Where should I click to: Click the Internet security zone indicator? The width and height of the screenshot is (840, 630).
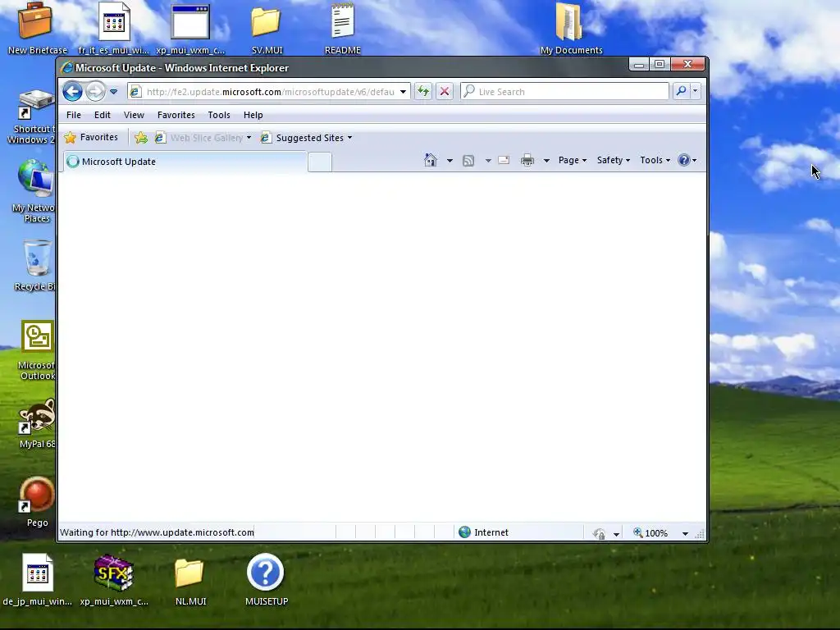coord(484,532)
